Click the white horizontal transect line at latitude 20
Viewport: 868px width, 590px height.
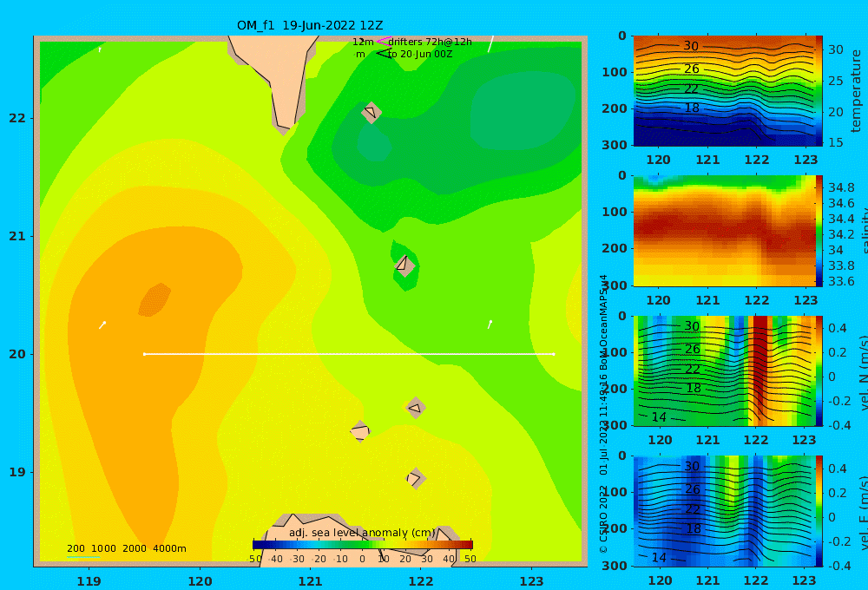[x=349, y=354]
